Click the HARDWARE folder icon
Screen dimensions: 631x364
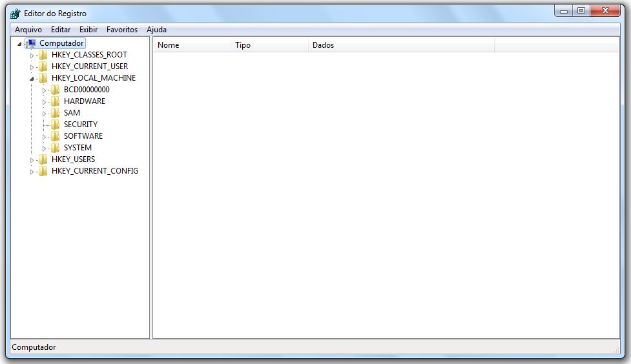56,101
